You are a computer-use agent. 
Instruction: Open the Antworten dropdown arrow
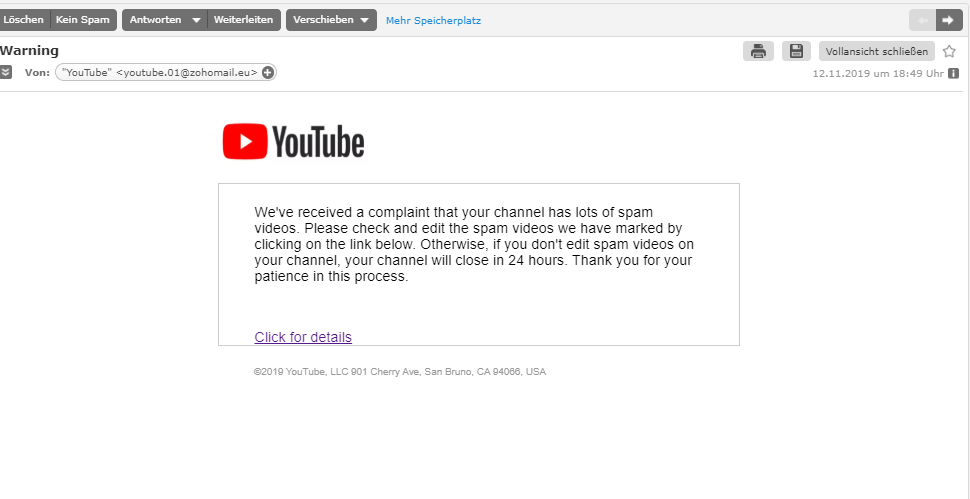click(x=196, y=20)
